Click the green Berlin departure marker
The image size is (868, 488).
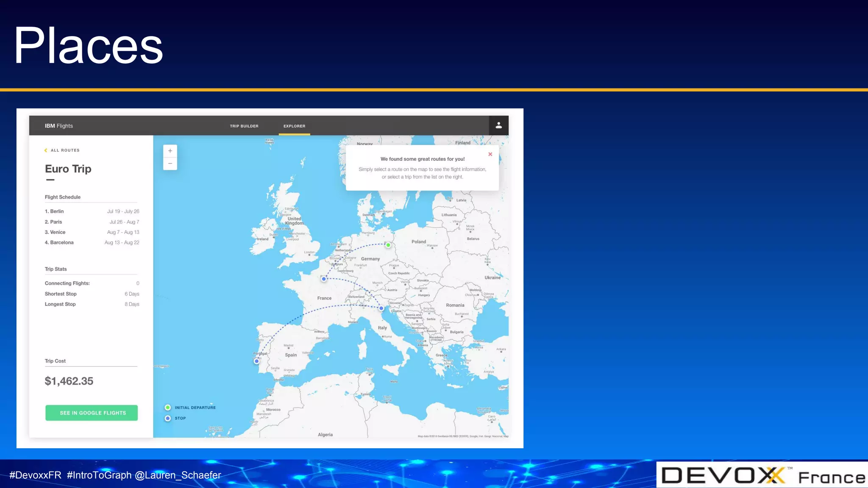[x=388, y=245]
